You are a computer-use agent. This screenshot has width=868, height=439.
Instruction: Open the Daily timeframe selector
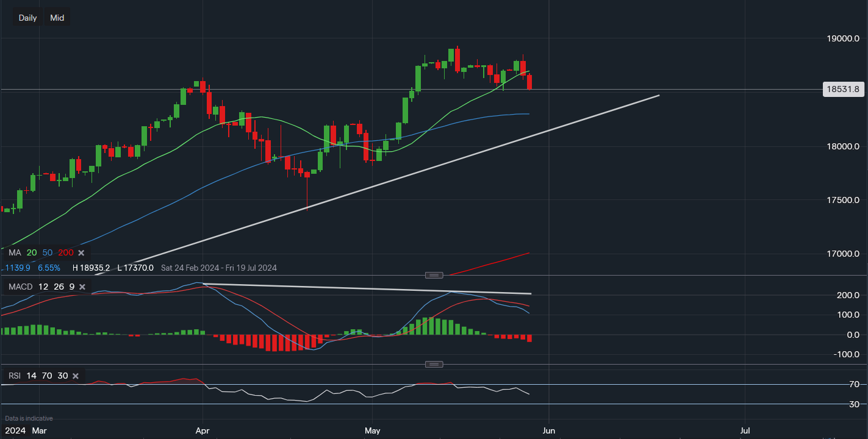[28, 18]
